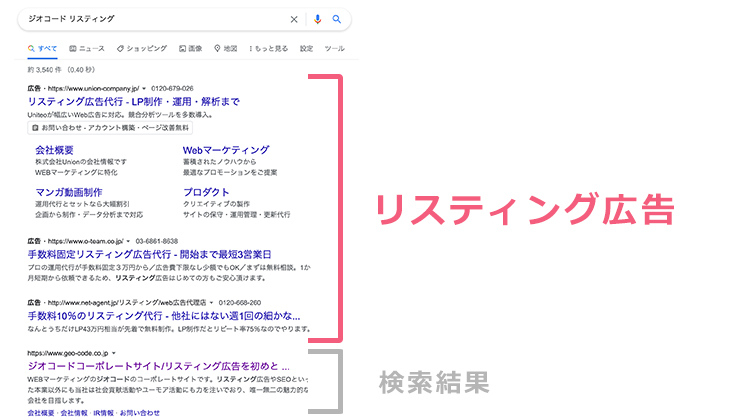Open the マンガ動画制作 sitelink
Image resolution: width=730 pixels, height=420 pixels.
pos(68,192)
